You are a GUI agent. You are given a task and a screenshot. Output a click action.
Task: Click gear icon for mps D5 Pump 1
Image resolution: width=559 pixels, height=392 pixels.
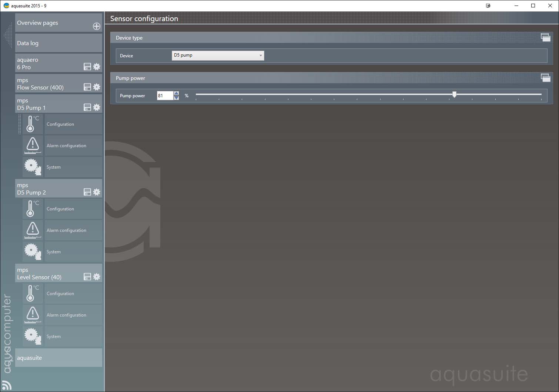point(97,107)
